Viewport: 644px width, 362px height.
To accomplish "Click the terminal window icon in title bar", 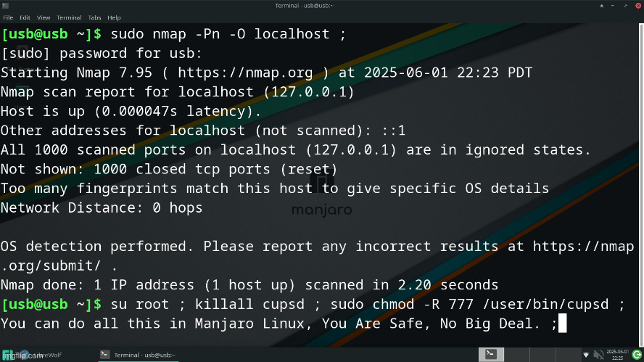I will point(5,5).
